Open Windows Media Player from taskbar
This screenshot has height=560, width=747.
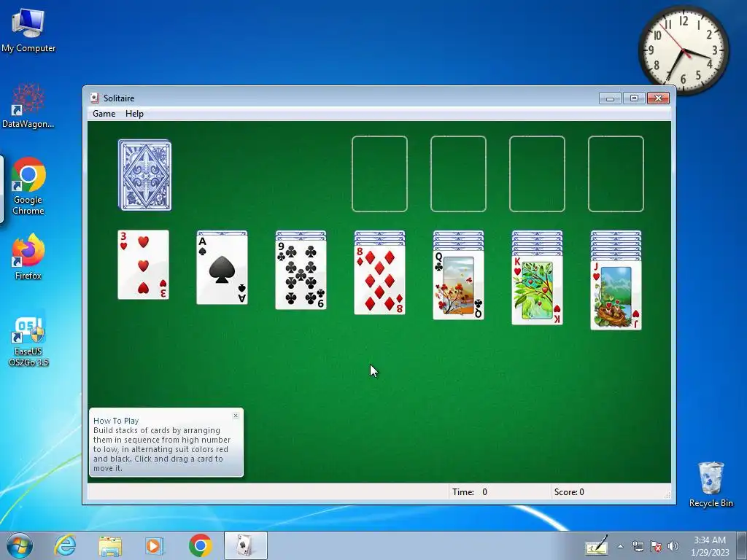point(154,545)
